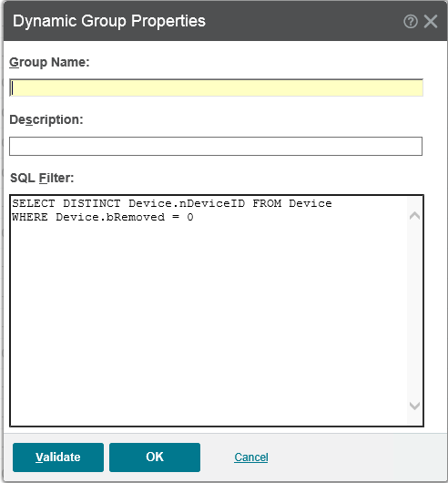Click the Description label

46,119
